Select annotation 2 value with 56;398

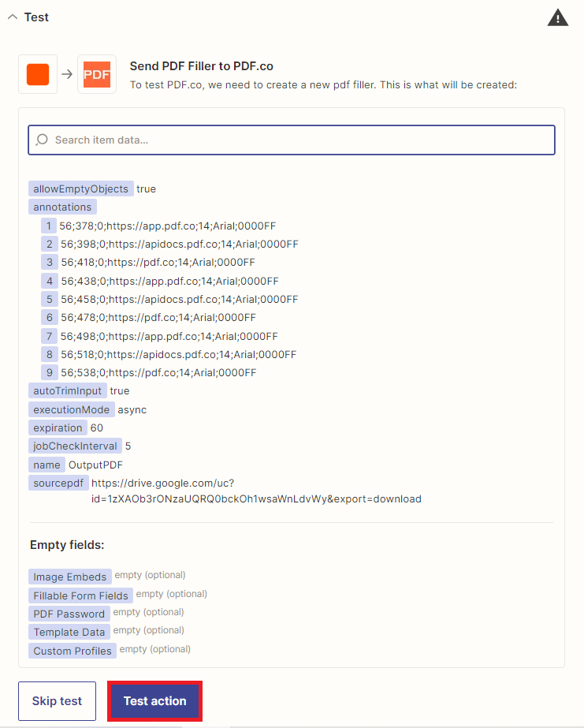tap(180, 245)
